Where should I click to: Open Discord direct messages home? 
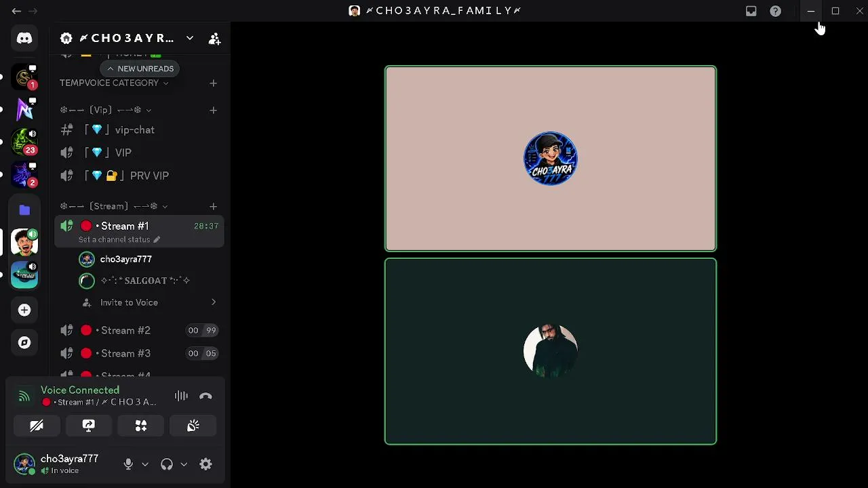[x=24, y=39]
